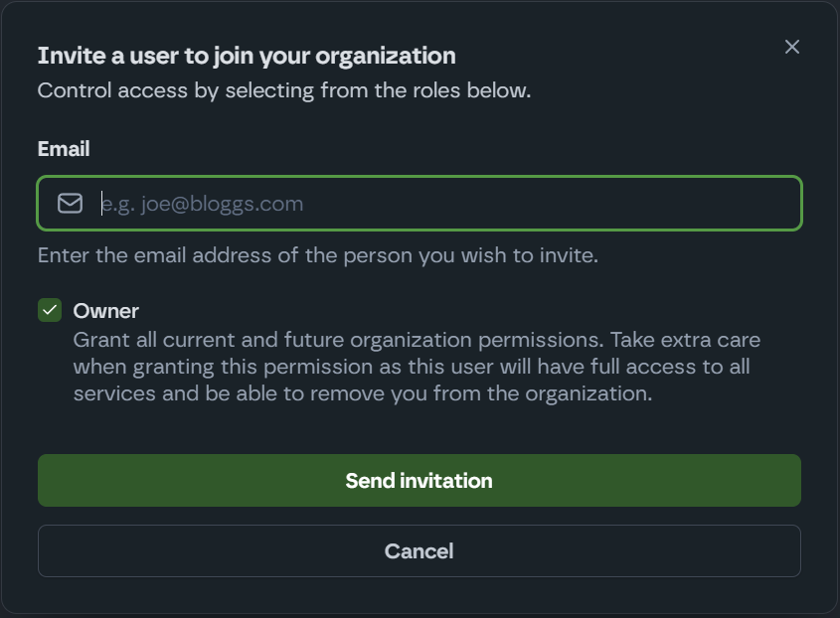Click the Owner permission description paragraph

tap(416, 367)
